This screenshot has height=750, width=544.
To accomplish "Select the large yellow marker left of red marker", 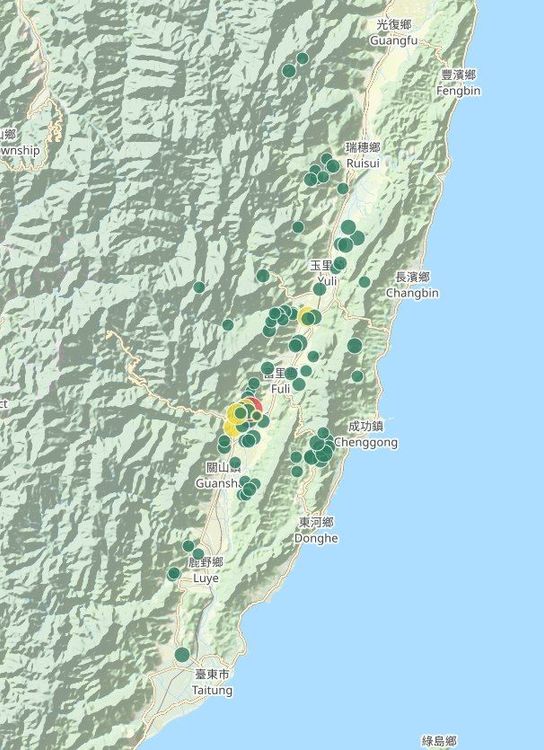I will point(236,413).
